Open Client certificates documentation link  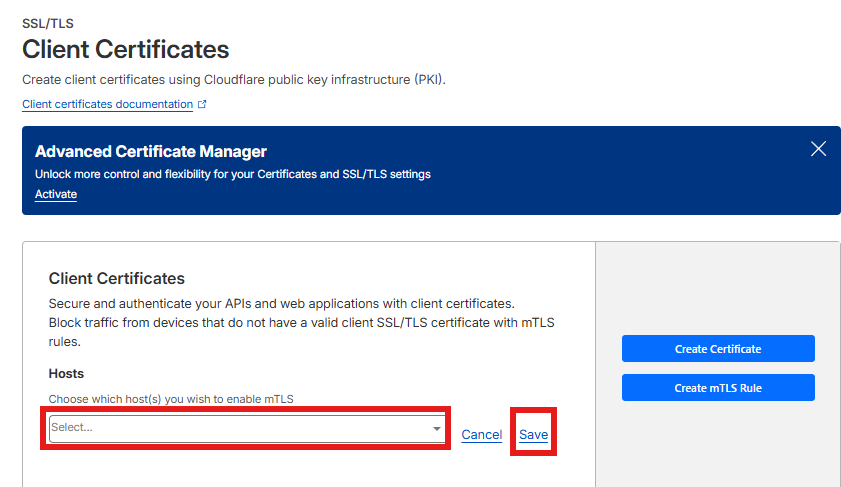click(107, 104)
